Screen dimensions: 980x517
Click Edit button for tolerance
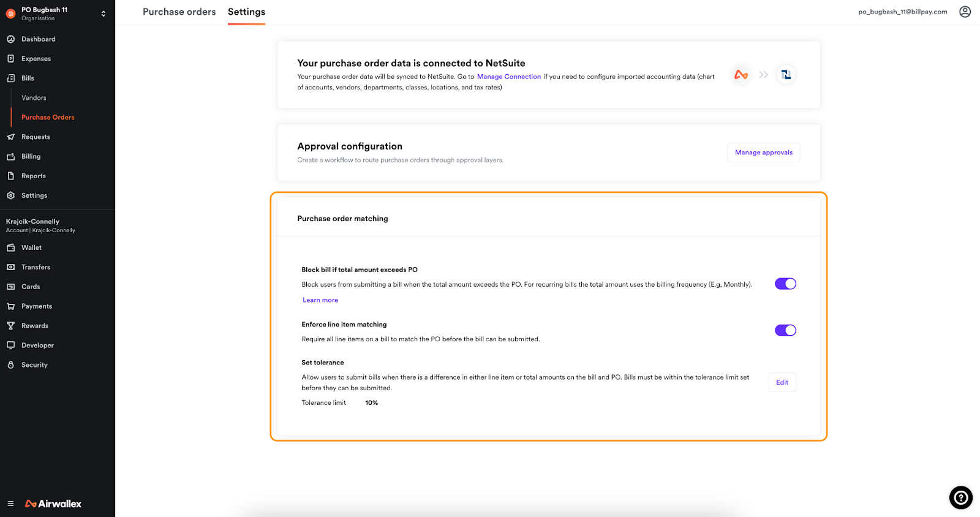(782, 382)
